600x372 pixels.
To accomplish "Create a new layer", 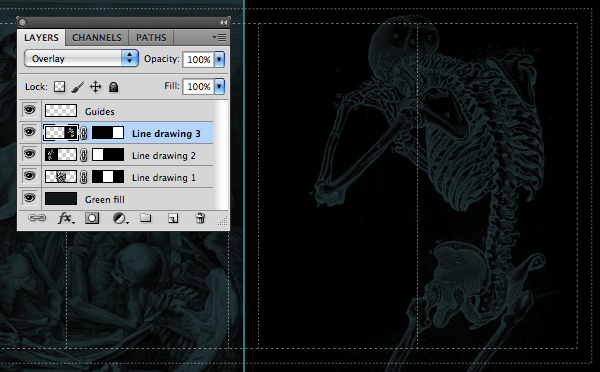I will tap(173, 219).
